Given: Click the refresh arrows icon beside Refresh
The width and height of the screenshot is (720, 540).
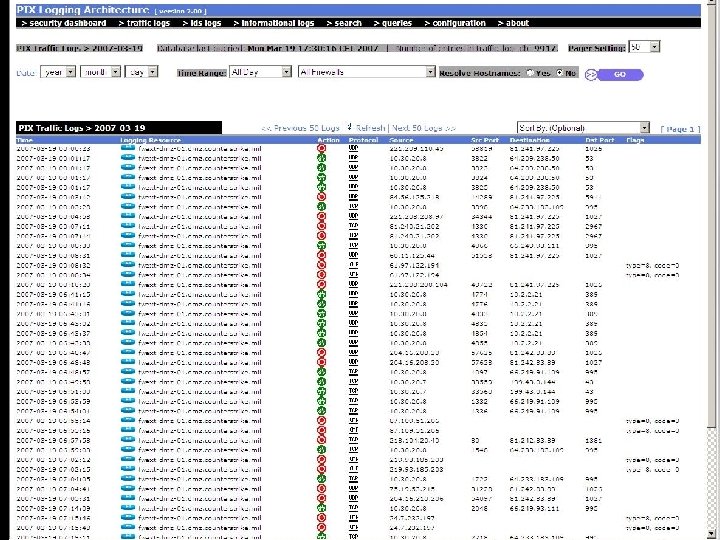Looking at the screenshot, I should click(x=349, y=127).
